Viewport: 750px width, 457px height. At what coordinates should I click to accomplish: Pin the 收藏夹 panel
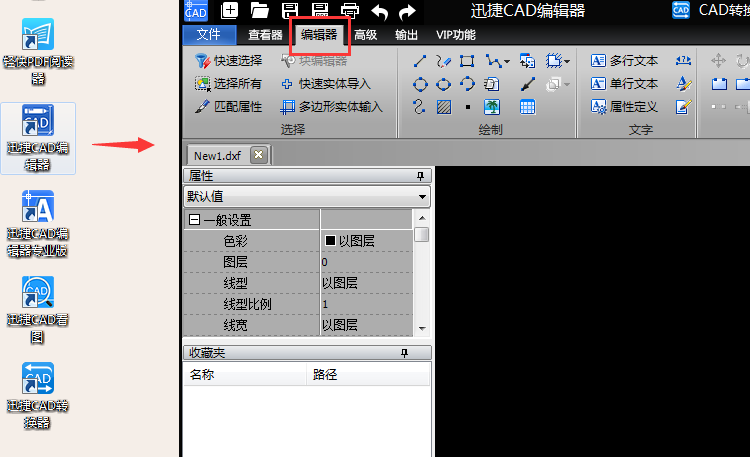[x=404, y=353]
